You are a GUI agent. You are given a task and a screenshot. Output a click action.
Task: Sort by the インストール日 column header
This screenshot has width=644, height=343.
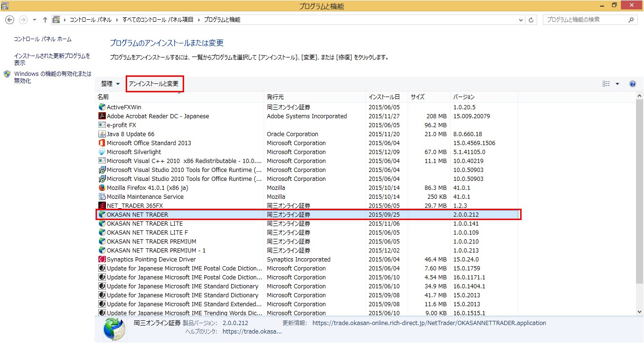(386, 97)
